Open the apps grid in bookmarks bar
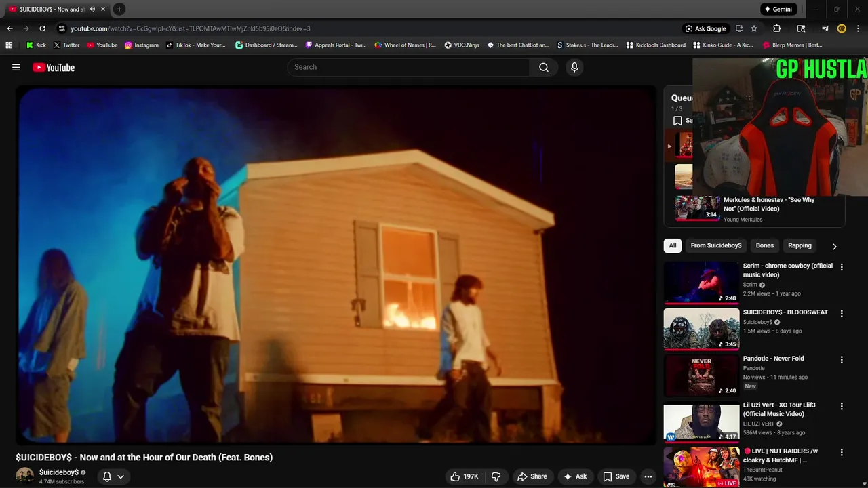Image resolution: width=868 pixels, height=488 pixels. point(9,45)
